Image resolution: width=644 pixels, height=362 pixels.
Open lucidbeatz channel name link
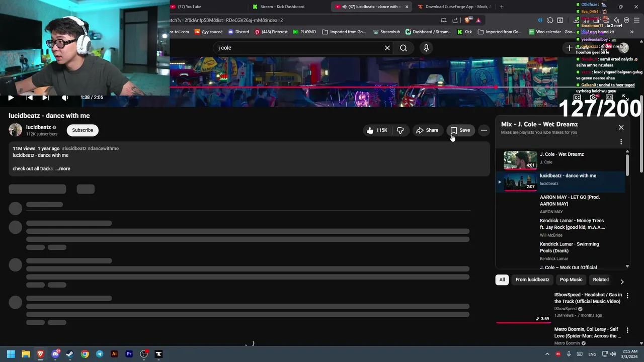coord(39,127)
